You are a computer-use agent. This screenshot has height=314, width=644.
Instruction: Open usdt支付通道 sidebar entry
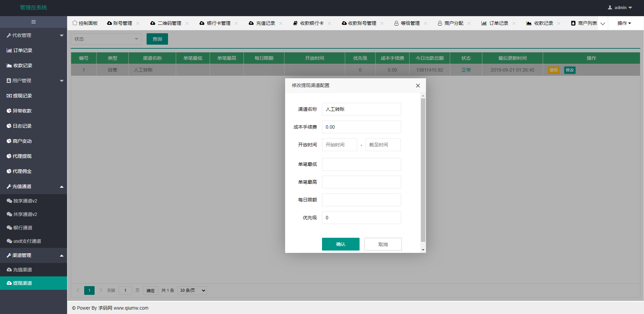tap(27, 241)
